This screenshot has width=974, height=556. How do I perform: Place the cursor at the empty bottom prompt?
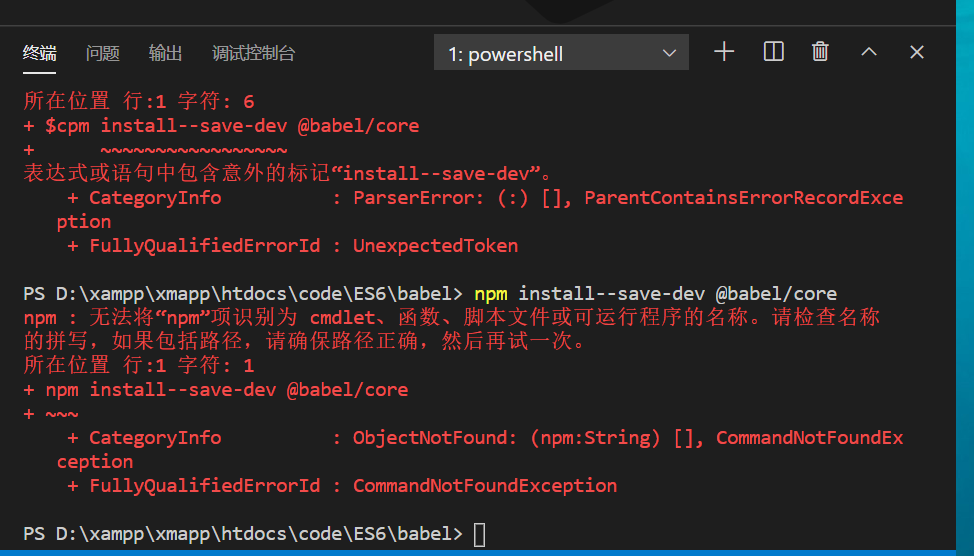click(480, 534)
